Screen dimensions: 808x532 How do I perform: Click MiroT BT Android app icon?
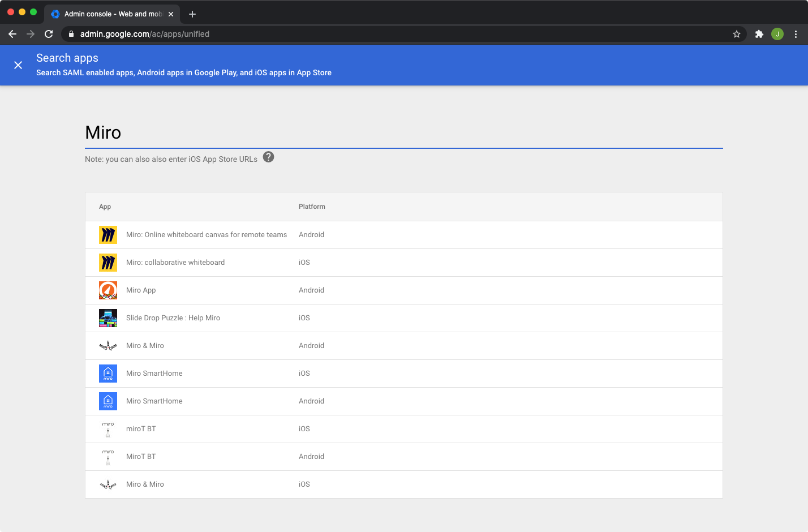pyautogui.click(x=108, y=457)
